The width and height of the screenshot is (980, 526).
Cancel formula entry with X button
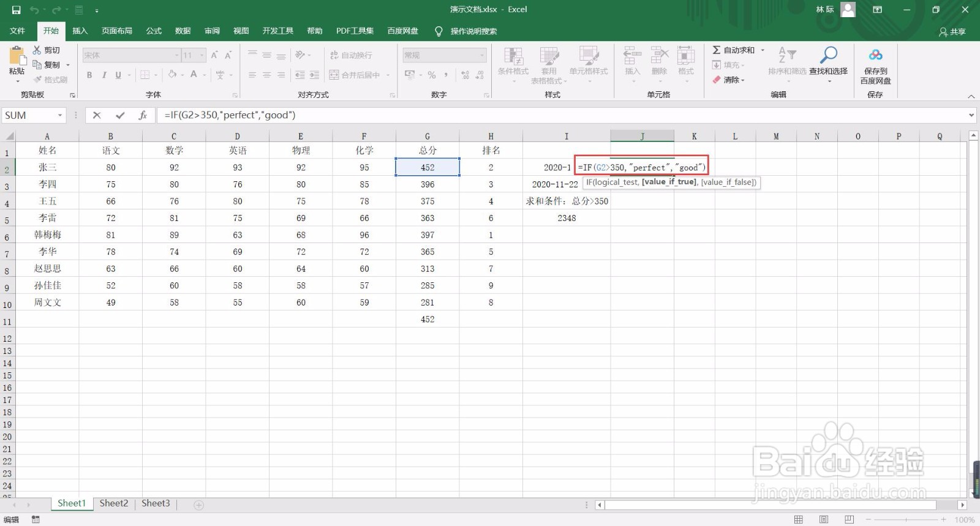point(97,115)
